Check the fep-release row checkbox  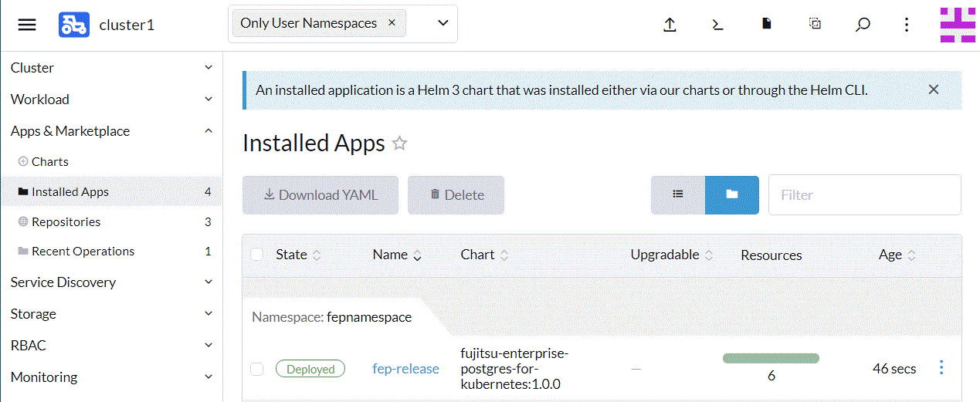coord(257,369)
